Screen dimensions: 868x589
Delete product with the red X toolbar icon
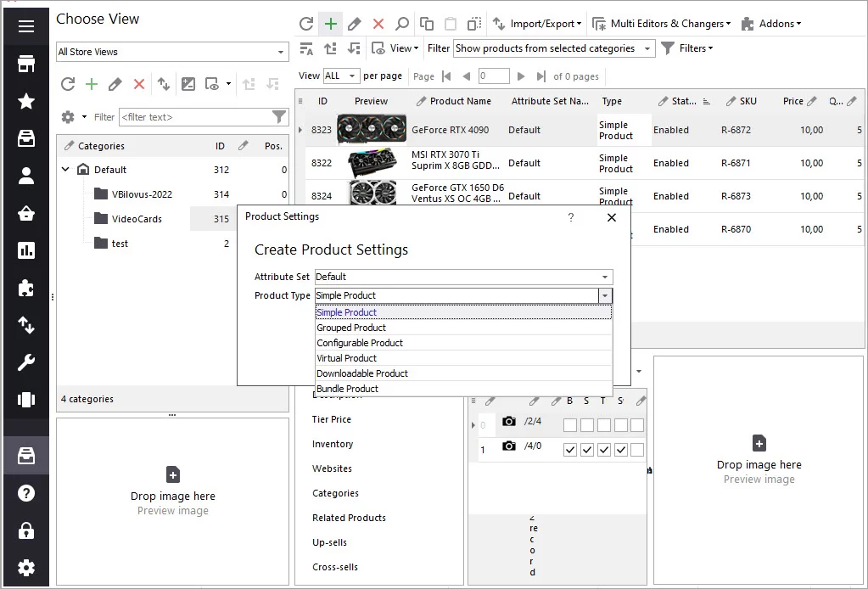(x=378, y=24)
